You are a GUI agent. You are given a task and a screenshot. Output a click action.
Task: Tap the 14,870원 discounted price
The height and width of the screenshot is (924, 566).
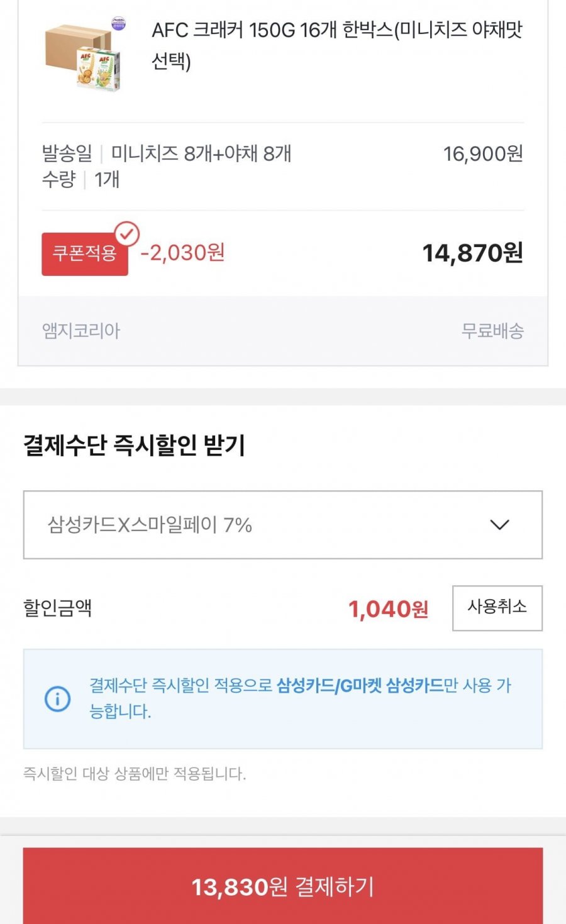click(x=472, y=253)
